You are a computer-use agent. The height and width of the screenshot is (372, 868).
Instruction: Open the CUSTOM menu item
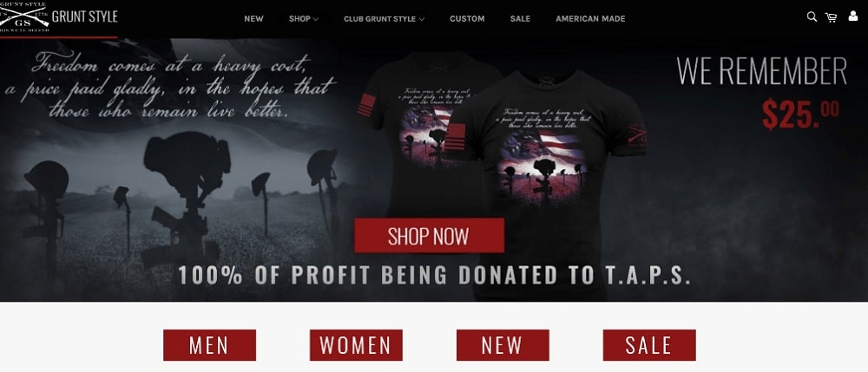point(467,19)
